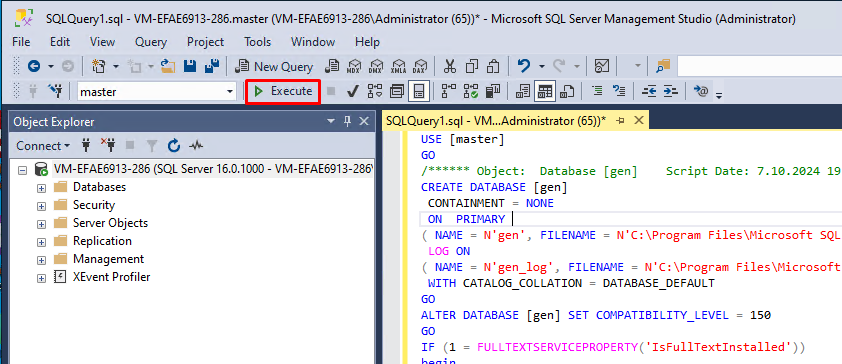The height and width of the screenshot is (364, 842).
Task: Open the Query menu
Action: [151, 42]
